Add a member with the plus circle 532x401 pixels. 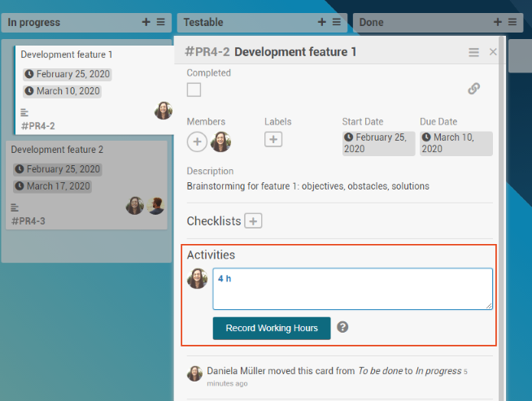[197, 142]
